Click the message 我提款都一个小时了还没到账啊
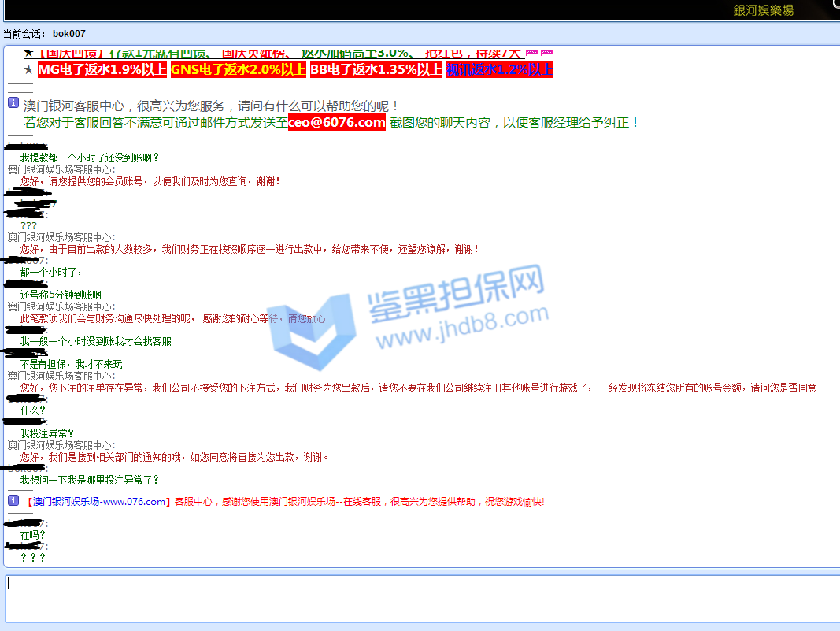 pyautogui.click(x=90, y=158)
